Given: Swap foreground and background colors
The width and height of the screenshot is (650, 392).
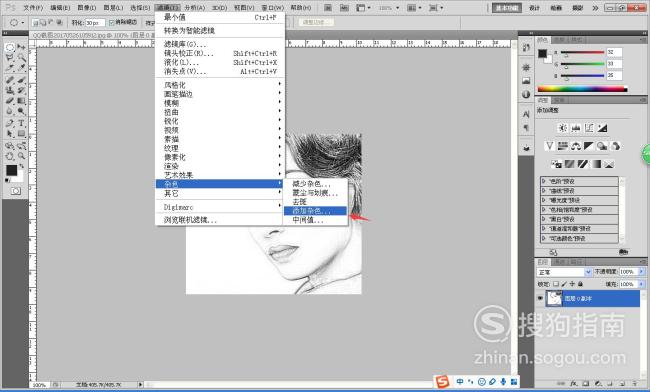Looking at the screenshot, I should 22,166.
